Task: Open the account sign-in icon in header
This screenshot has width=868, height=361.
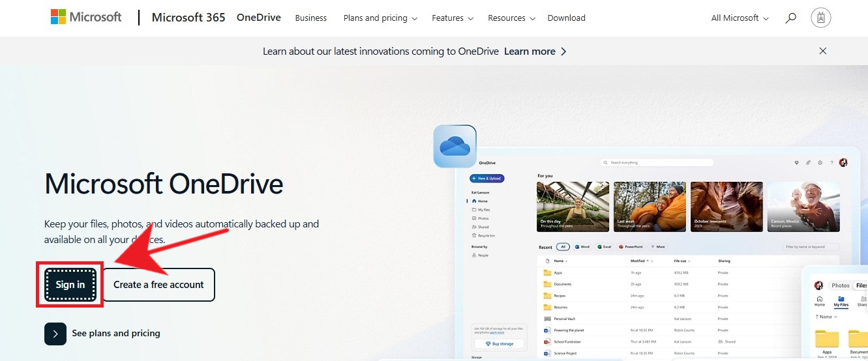Action: (x=821, y=18)
